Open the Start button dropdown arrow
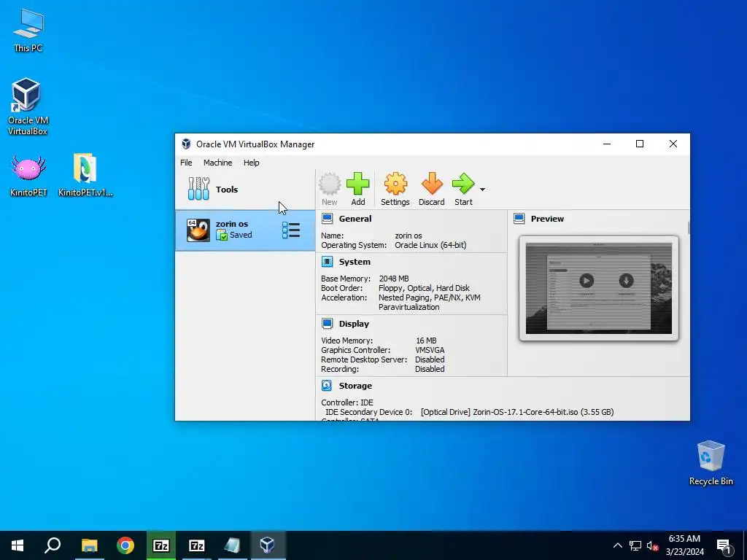The height and width of the screenshot is (560, 747). (482, 190)
